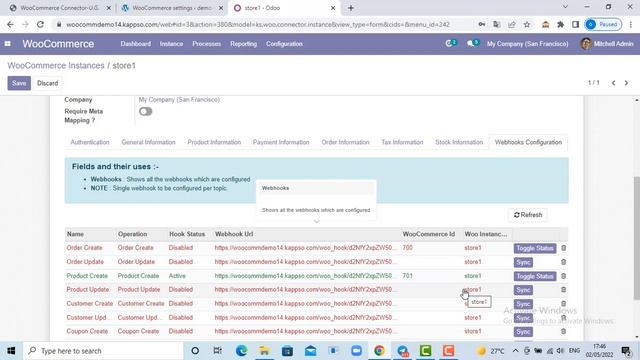
Task: Delete the Product Create webhook row
Action: coord(563,276)
